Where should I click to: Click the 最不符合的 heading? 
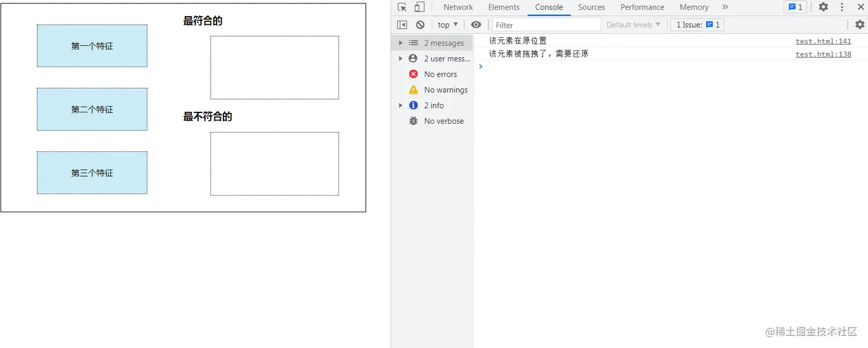pyautogui.click(x=207, y=117)
